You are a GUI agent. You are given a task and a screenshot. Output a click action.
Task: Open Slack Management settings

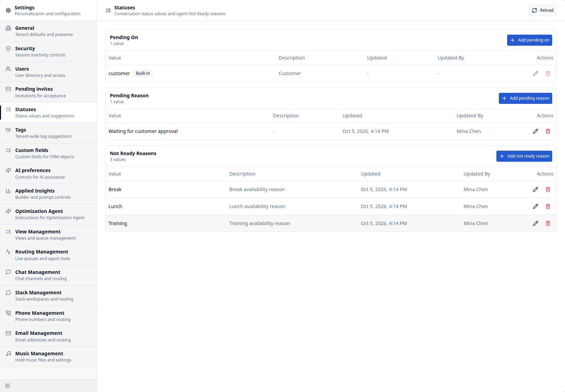(49, 296)
